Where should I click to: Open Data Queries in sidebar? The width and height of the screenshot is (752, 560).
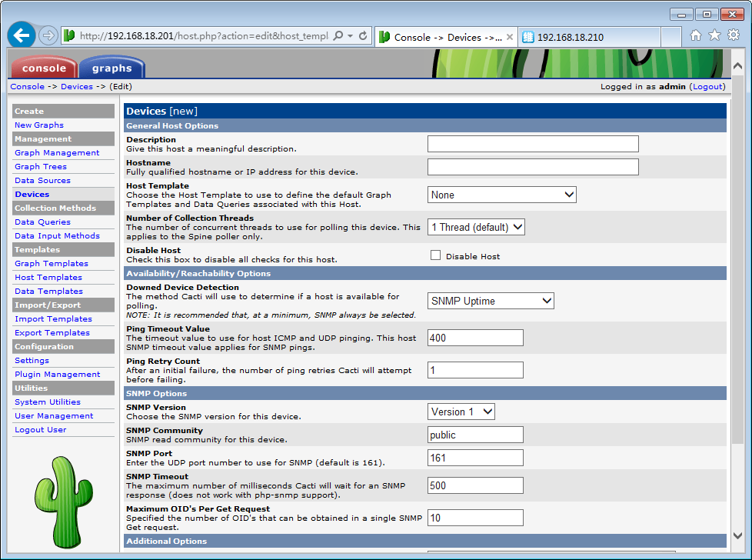(43, 222)
